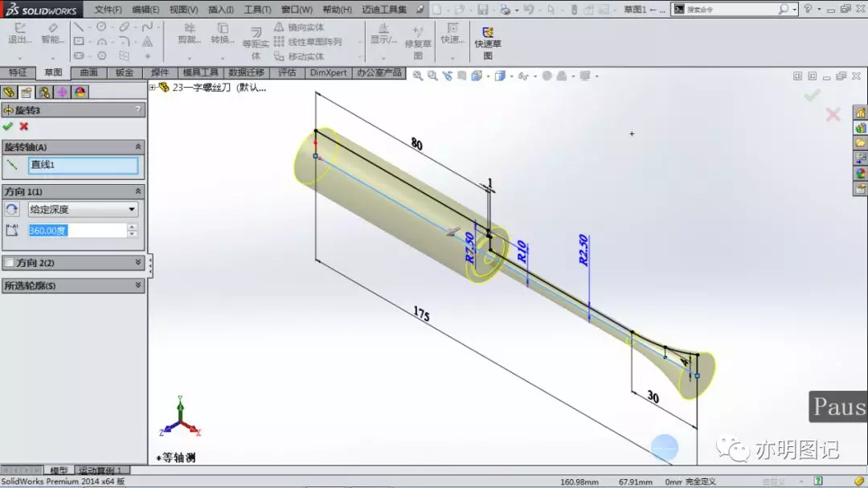Open the search command dropdown arrow
This screenshot has width=868, height=488.
coord(794,10)
